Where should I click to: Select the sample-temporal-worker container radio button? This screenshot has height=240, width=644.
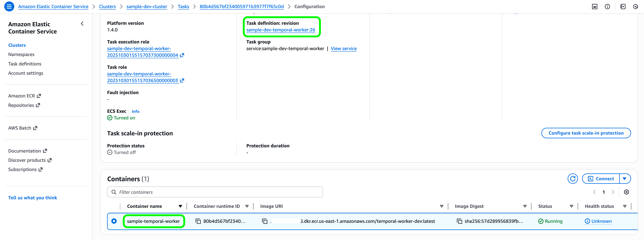[x=114, y=221]
